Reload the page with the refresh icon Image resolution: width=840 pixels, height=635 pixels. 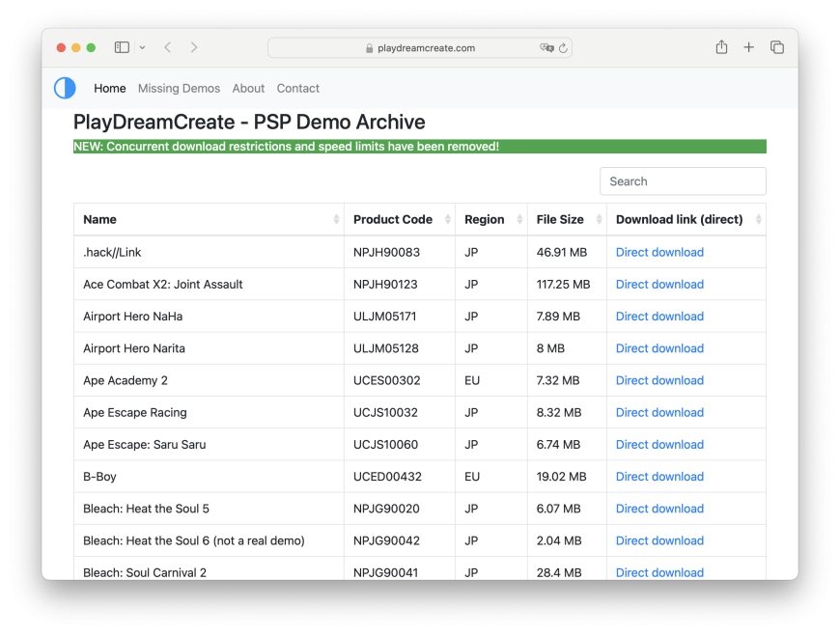563,48
